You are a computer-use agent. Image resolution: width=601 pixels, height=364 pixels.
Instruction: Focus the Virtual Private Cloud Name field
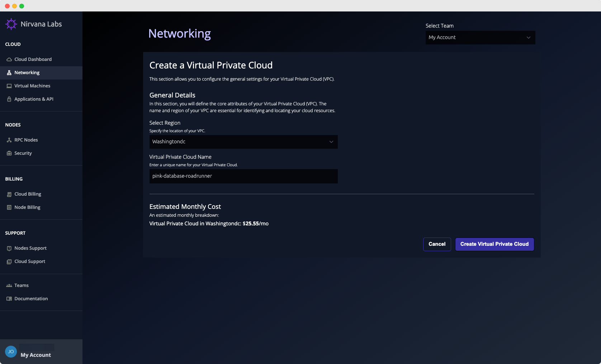coord(243,176)
